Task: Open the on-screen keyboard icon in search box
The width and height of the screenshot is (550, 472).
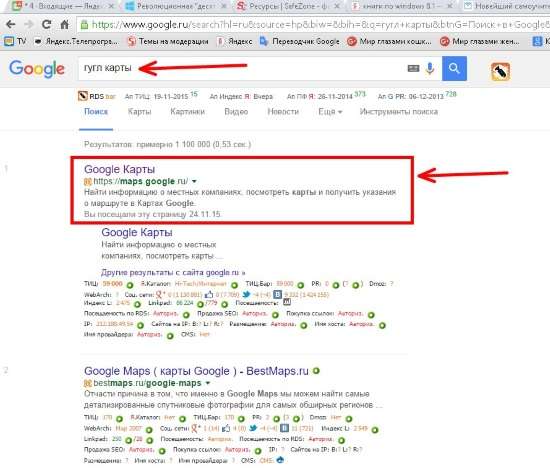Action: (413, 68)
